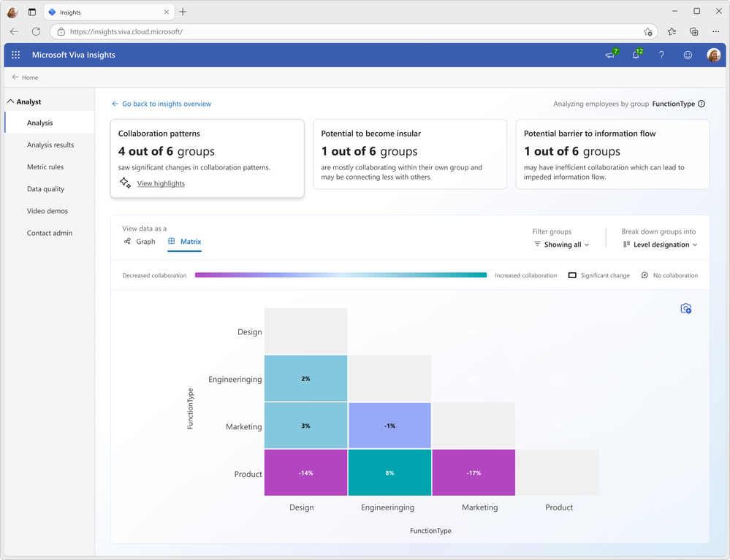This screenshot has width=730, height=560.
Task: Click Microsoft Viva Insights header title
Action: pyautogui.click(x=74, y=55)
